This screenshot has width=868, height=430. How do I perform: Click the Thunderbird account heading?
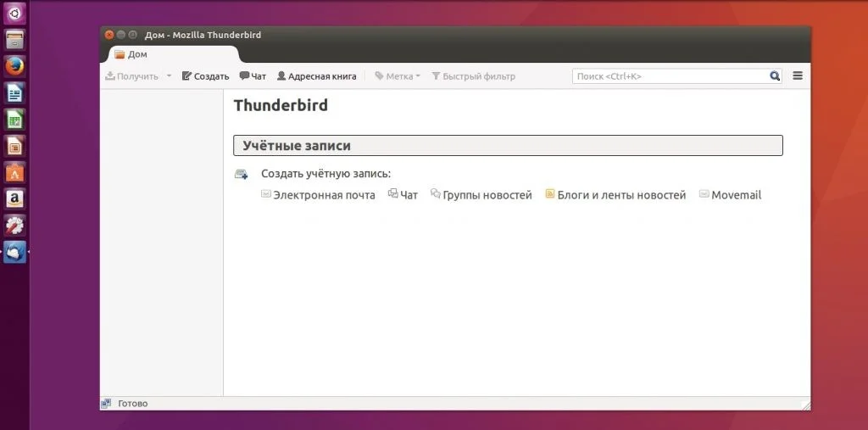tap(281, 105)
